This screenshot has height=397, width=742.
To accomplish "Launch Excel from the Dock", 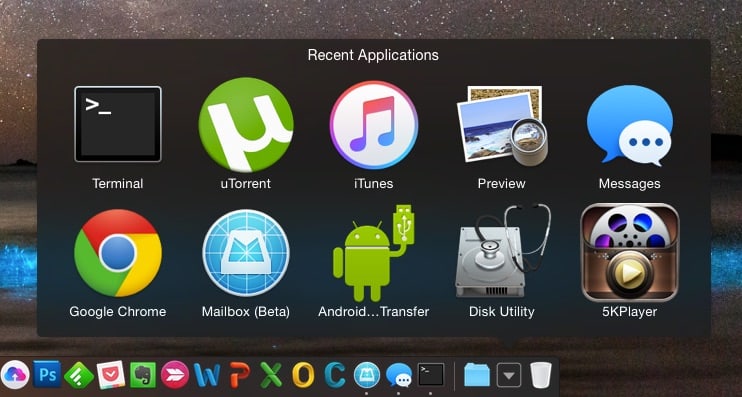I will pyautogui.click(x=271, y=375).
